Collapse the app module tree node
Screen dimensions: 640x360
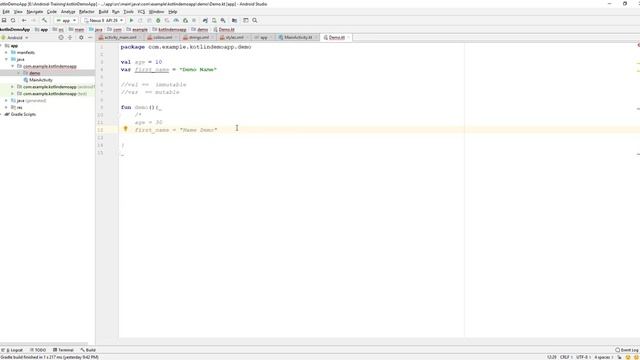click(x=2, y=46)
